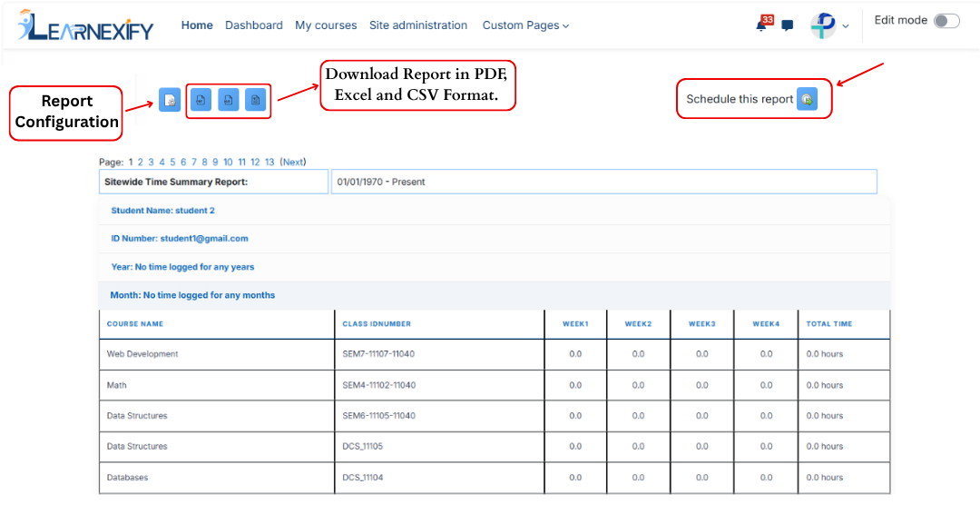
Task: Click the Next page link
Action: point(293,162)
